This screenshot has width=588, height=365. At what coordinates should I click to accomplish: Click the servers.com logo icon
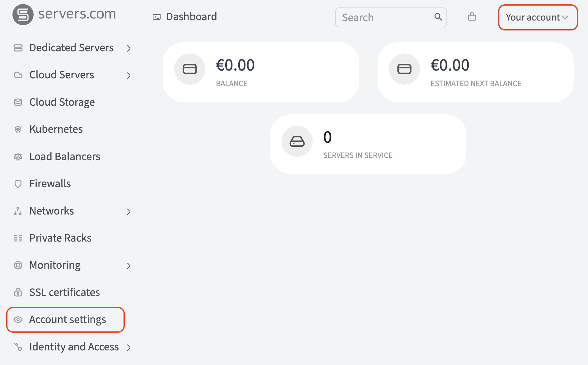tap(23, 15)
